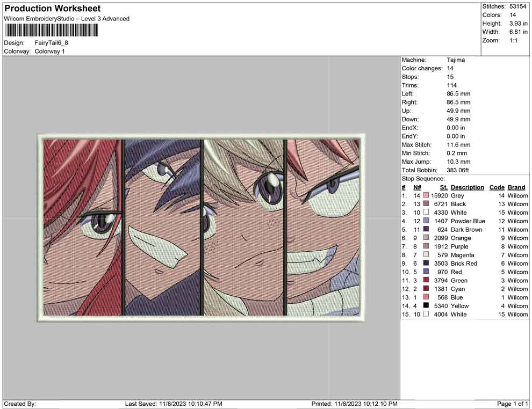Click the Orange color swatch
The image size is (532, 409).
click(x=426, y=238)
